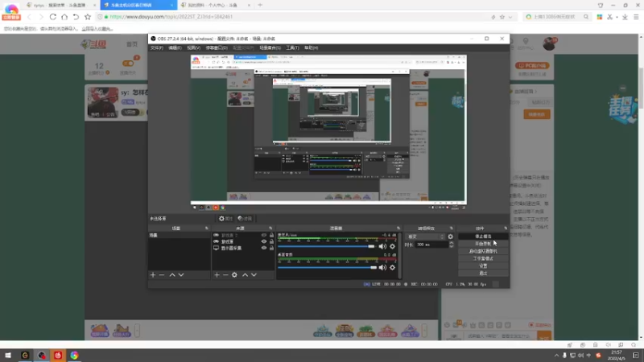Viewport: 644px width, 362px height.
Task: Open the Scene Collection menu in OBS
Action: (270, 48)
